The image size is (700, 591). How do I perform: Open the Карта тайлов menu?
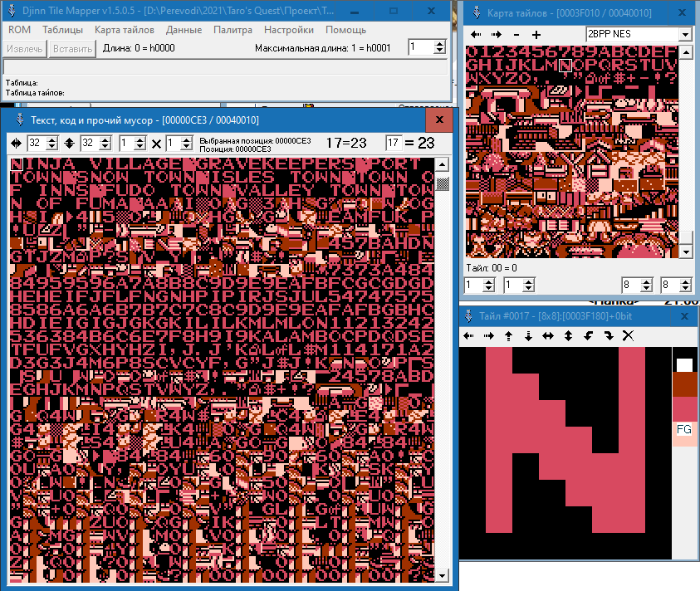pyautogui.click(x=124, y=30)
